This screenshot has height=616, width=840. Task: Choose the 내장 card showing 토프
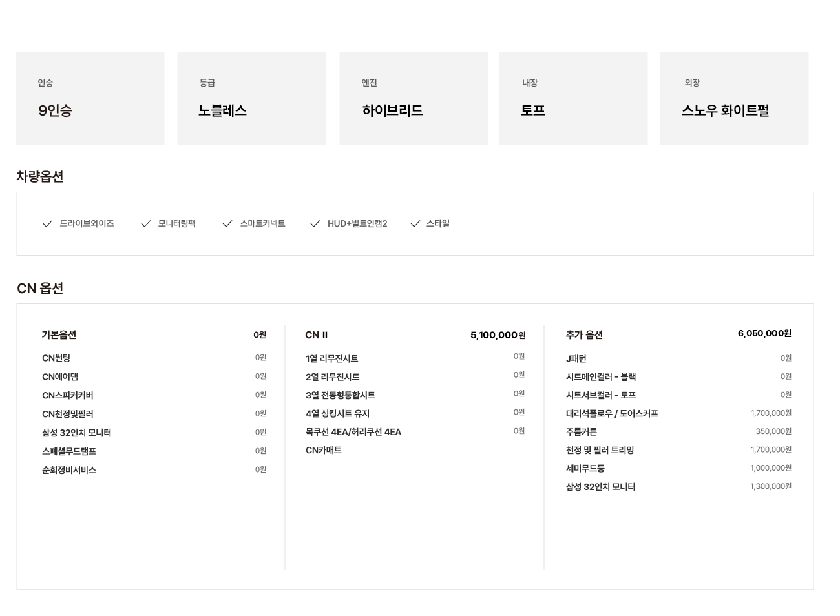[x=574, y=98]
